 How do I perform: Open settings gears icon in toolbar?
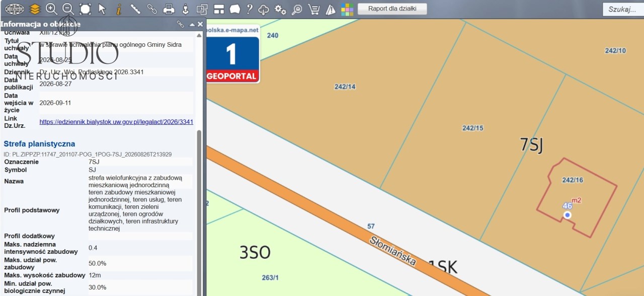pos(280,9)
